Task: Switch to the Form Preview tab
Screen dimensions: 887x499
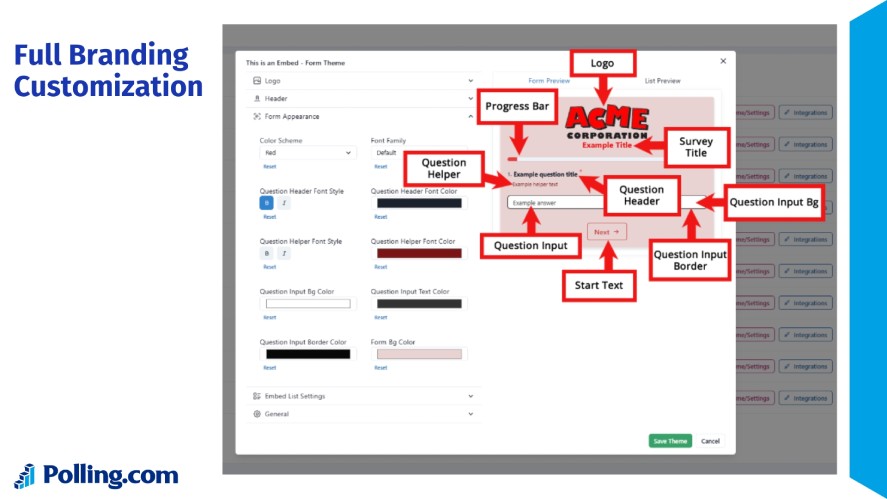Action: coord(549,81)
